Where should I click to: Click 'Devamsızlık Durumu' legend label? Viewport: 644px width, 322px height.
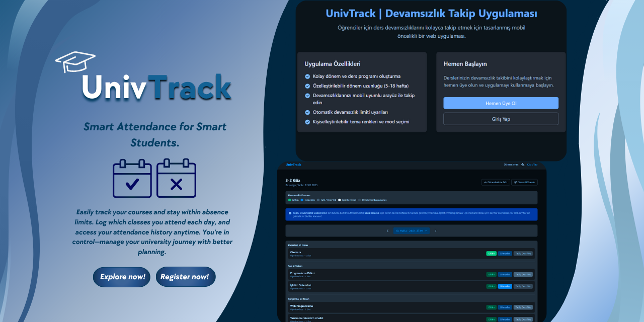pyautogui.click(x=299, y=195)
